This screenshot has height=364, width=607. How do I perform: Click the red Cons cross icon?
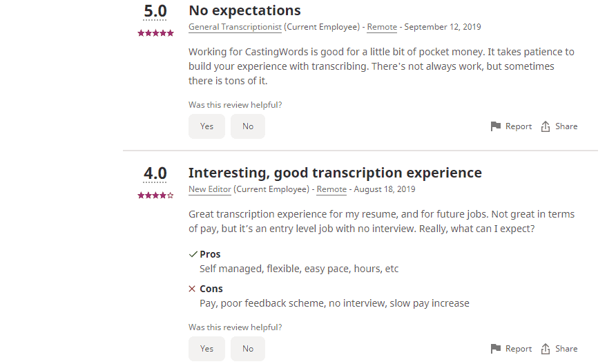tap(192, 289)
